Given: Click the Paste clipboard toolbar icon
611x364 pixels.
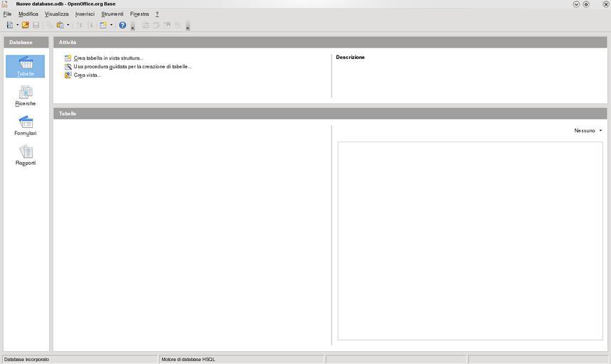Looking at the screenshot, I should pyautogui.click(x=60, y=25).
